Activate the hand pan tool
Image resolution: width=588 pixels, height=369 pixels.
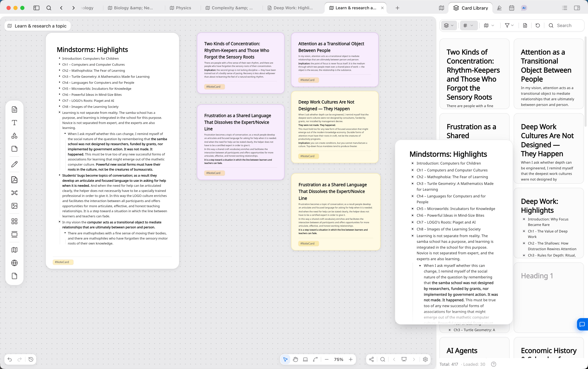(296, 359)
